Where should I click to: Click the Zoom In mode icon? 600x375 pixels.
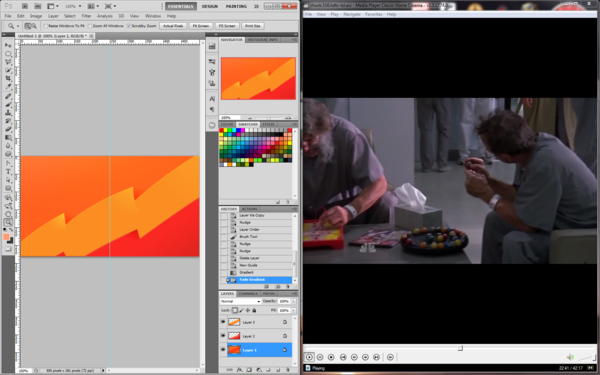28,26
